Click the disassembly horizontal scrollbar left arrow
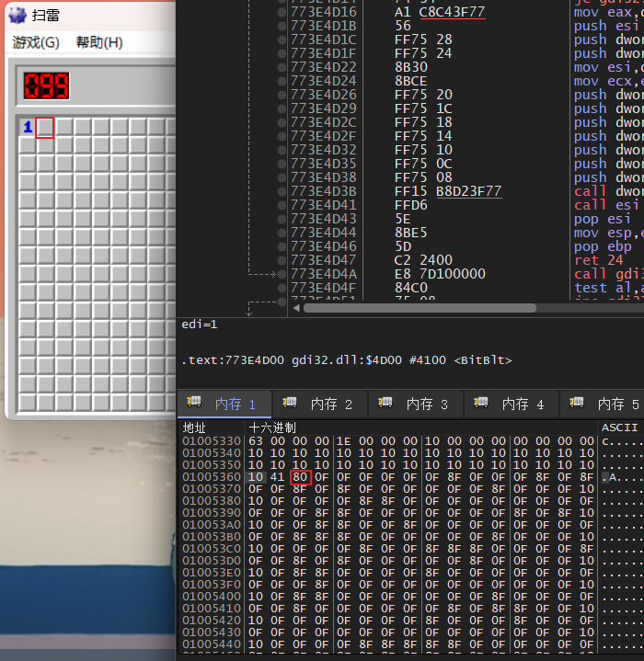Image resolution: width=644 pixels, height=661 pixels. (296, 308)
